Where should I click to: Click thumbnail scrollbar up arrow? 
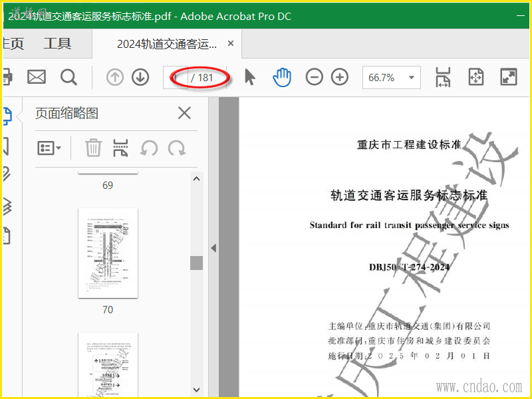pos(196,178)
